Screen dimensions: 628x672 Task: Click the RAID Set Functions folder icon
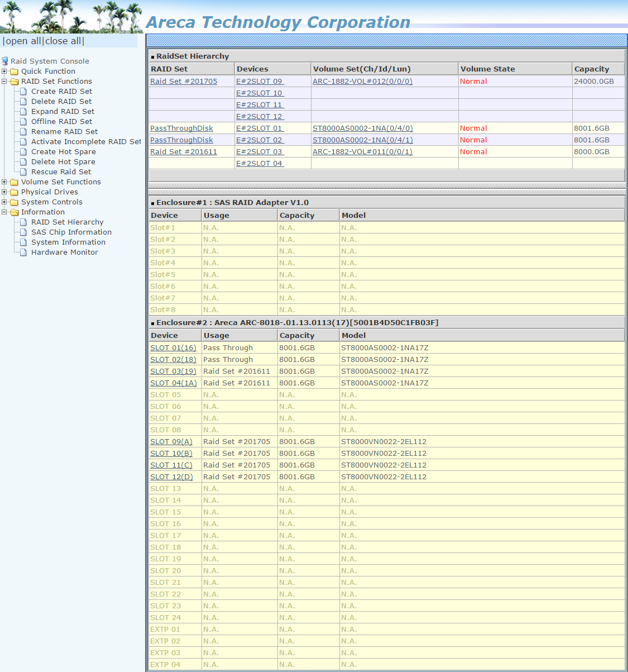15,82
